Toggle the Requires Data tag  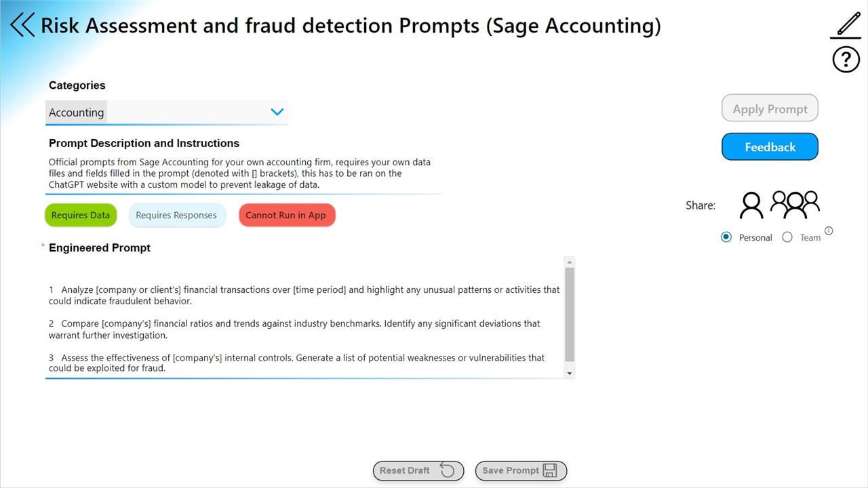tap(81, 216)
